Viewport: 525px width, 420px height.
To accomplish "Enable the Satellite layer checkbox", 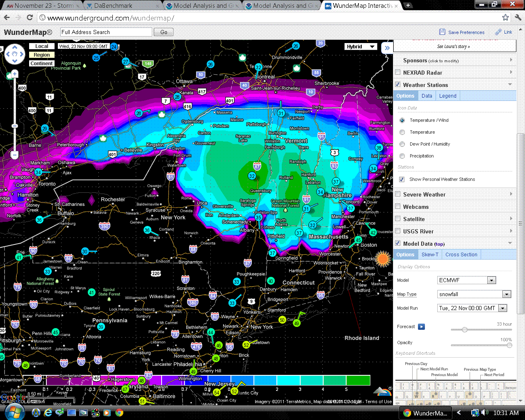I will tap(397, 219).
